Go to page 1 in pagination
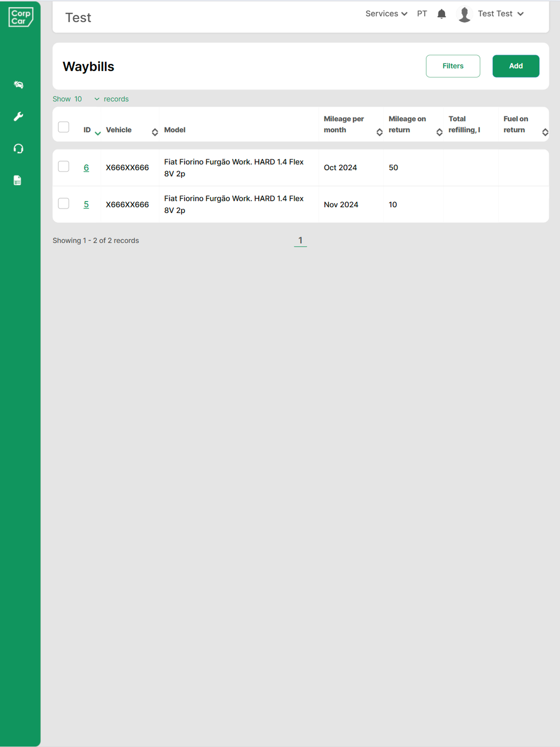 pyautogui.click(x=300, y=240)
